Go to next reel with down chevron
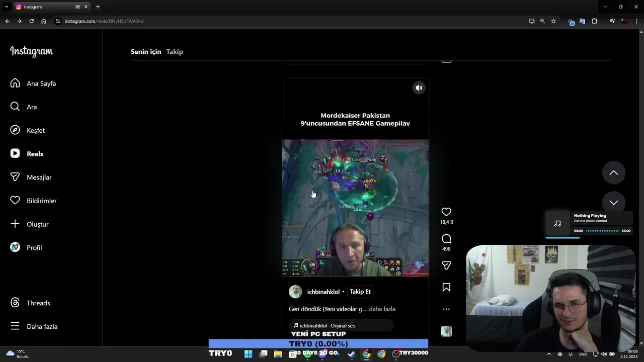Viewport: 644px width, 362px height. click(614, 202)
